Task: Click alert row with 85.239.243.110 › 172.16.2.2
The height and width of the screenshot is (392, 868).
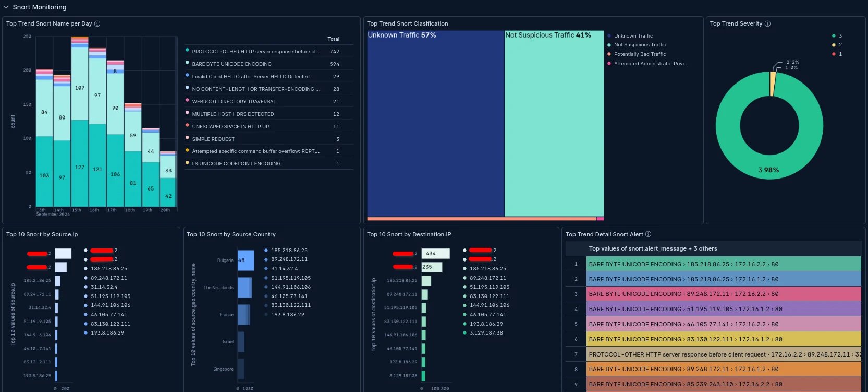Action: coord(724,384)
